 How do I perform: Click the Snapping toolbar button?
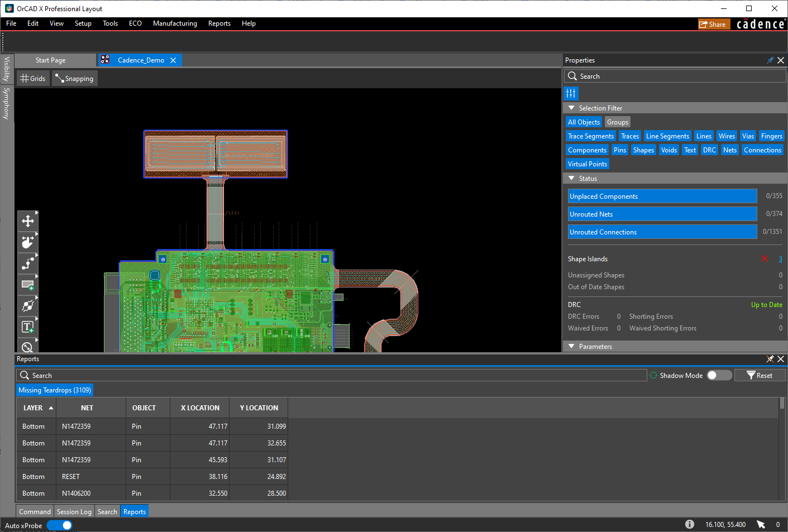pos(75,79)
